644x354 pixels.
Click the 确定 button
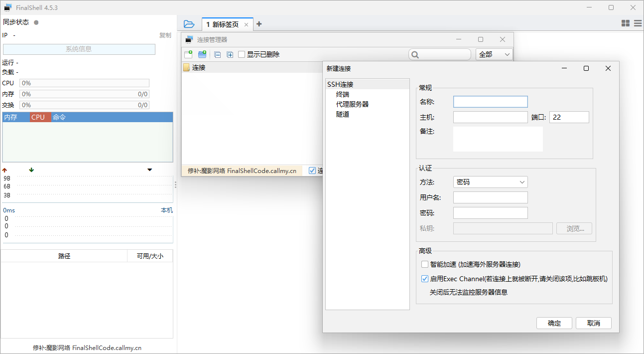554,323
